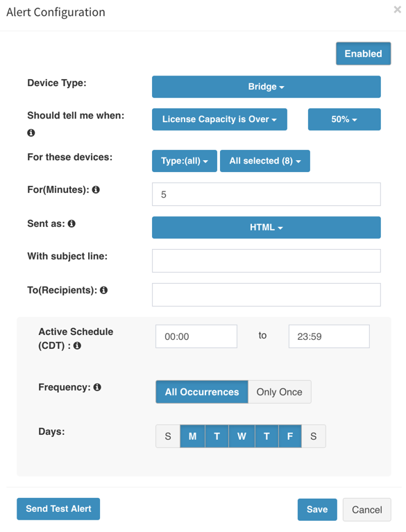Viewport: 406px width, 532px height.
Task: Click the With subject line input field
Action: click(266, 261)
